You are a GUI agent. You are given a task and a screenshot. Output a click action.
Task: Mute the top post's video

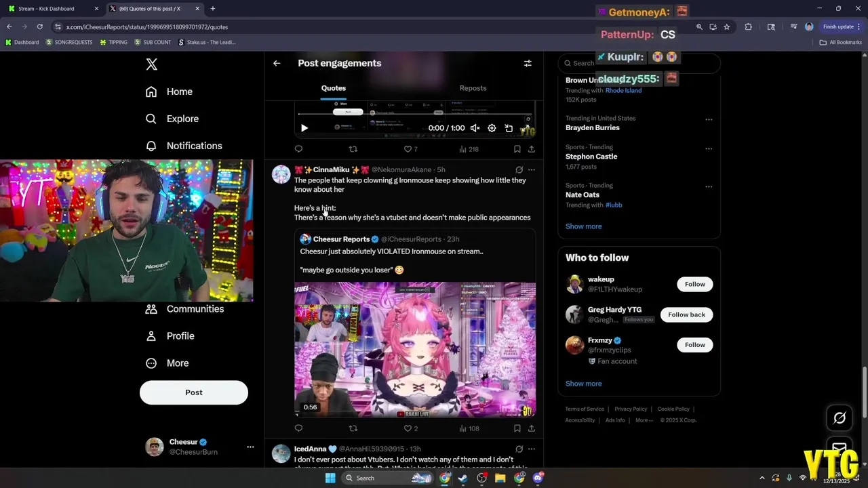point(475,128)
